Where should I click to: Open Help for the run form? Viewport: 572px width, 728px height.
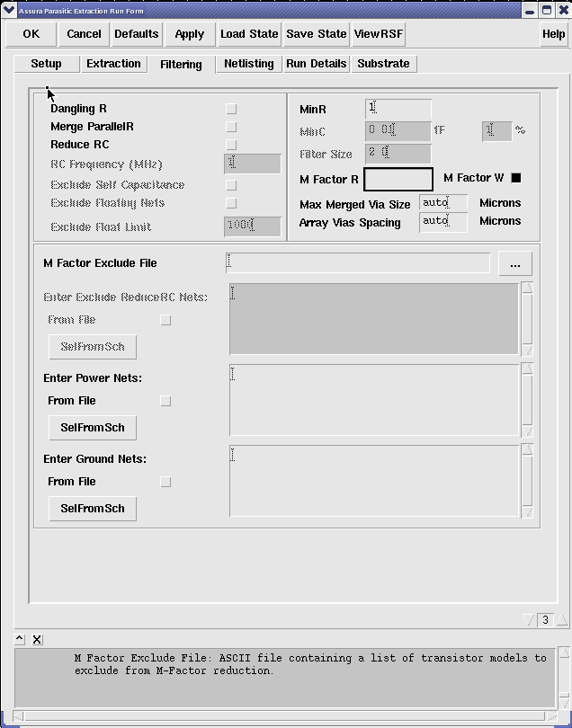[x=553, y=34]
